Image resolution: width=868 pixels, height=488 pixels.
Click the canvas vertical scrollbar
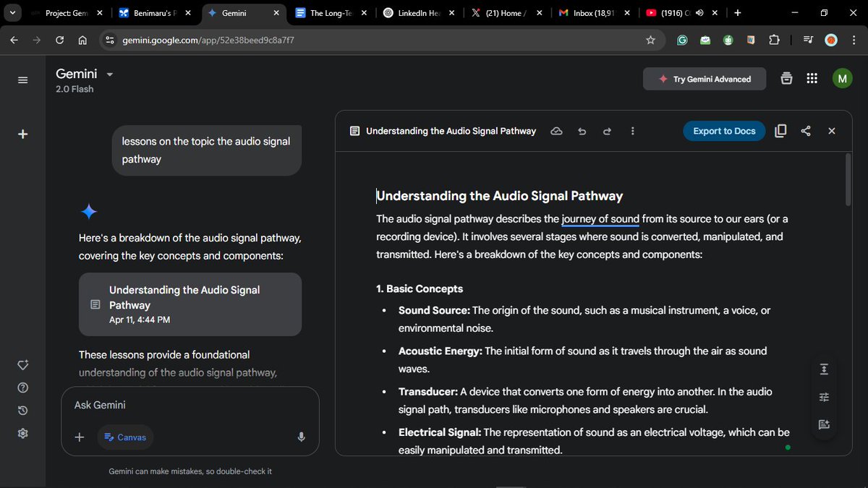point(848,179)
